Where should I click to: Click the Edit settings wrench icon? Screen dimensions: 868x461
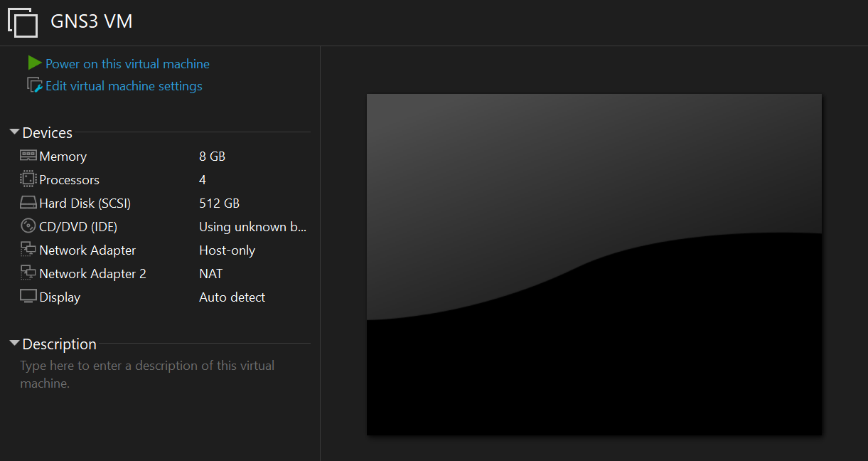click(x=35, y=85)
